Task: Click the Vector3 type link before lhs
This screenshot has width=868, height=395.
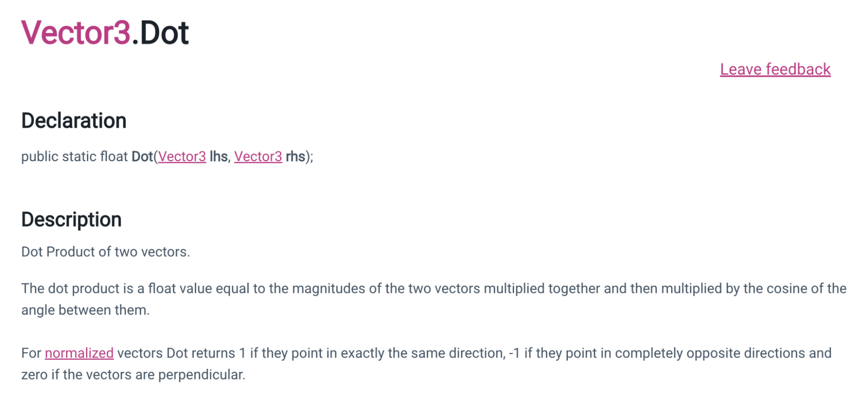Action: point(182,156)
